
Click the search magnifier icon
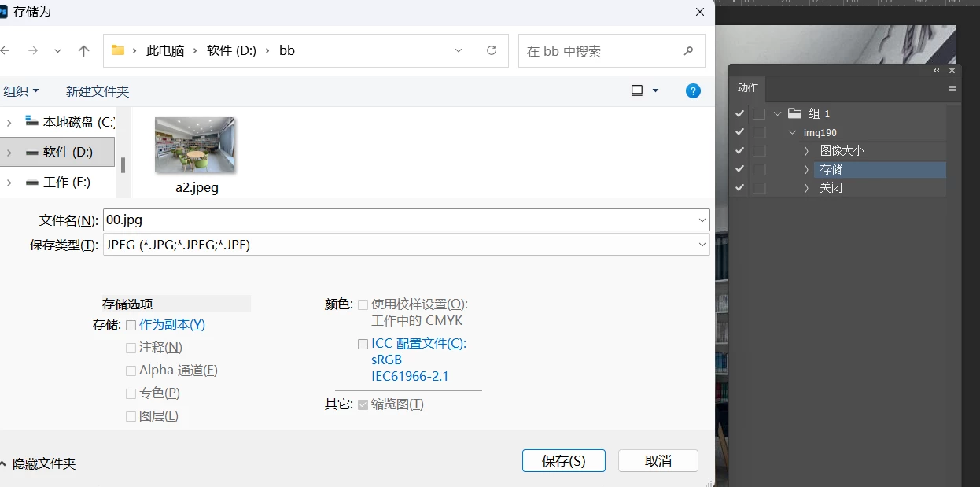pyautogui.click(x=688, y=50)
